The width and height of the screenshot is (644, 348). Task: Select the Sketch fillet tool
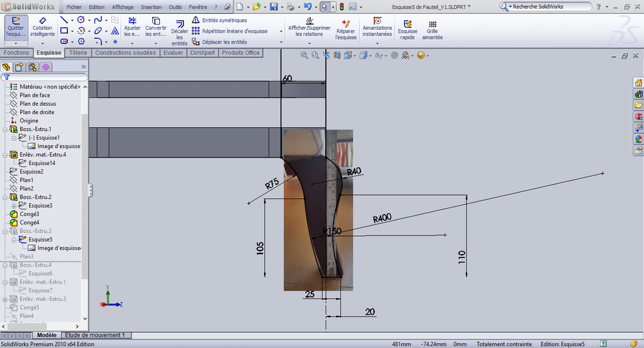(98, 42)
